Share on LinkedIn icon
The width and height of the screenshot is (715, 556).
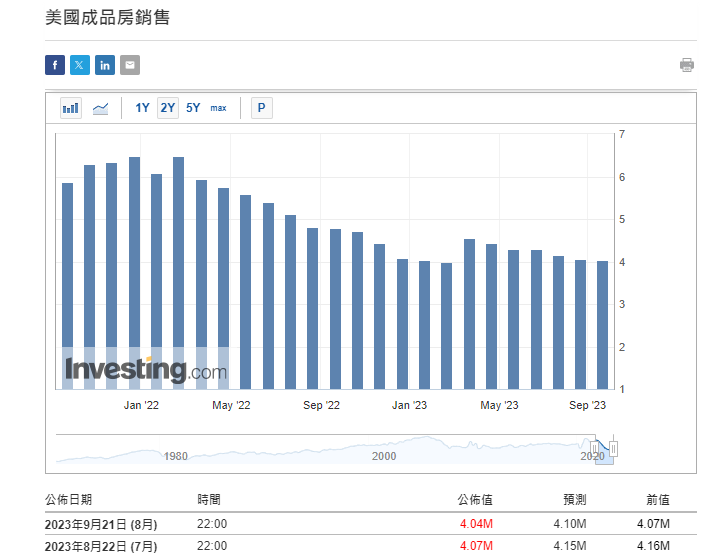[105, 65]
